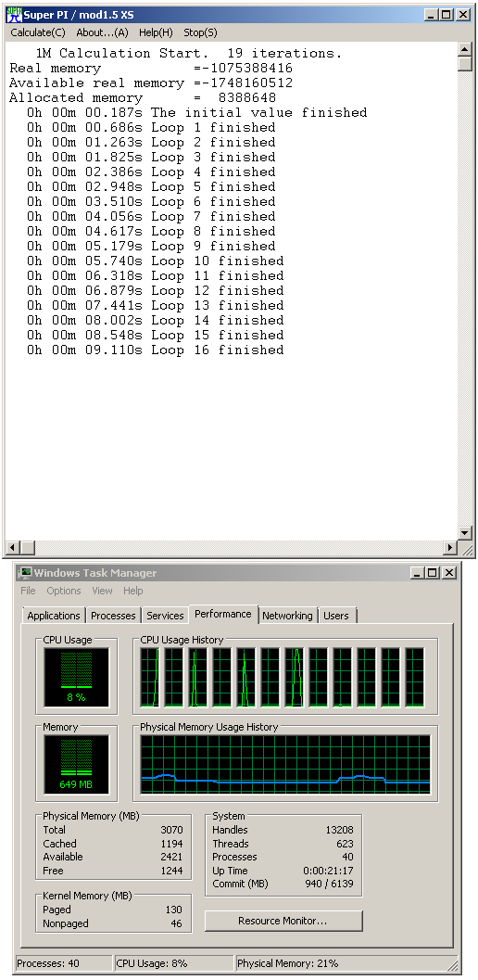Screen dimensions: 478x980
Task: Click the Physical Memory Usage History graph
Action: tap(285, 764)
